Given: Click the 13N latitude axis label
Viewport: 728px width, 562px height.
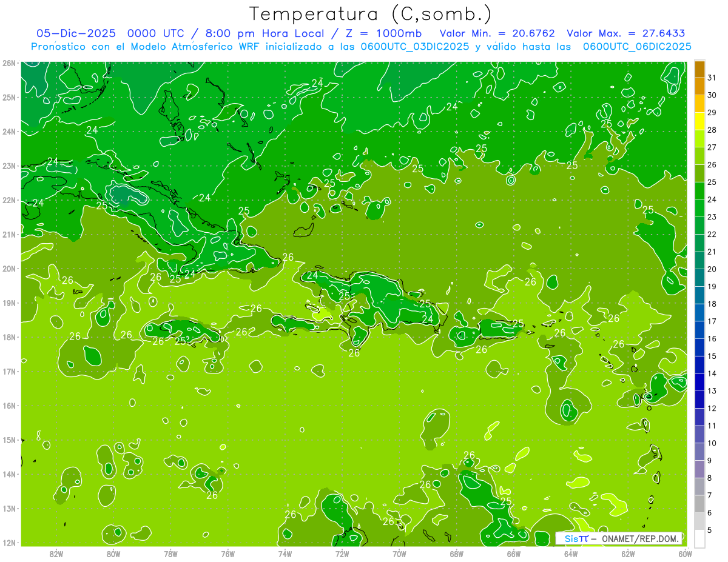Looking at the screenshot, I should coord(9,508).
